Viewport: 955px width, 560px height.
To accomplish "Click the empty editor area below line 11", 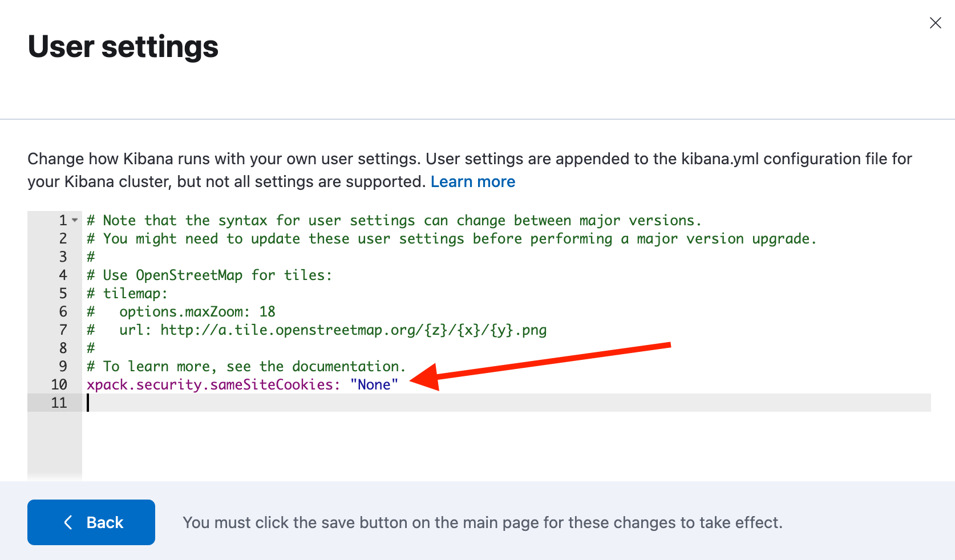I will (x=507, y=445).
